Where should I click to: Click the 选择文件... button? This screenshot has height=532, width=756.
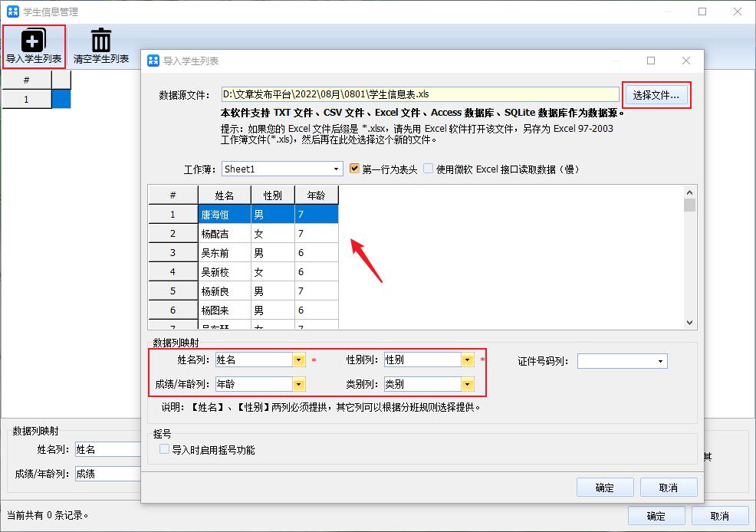click(x=656, y=95)
